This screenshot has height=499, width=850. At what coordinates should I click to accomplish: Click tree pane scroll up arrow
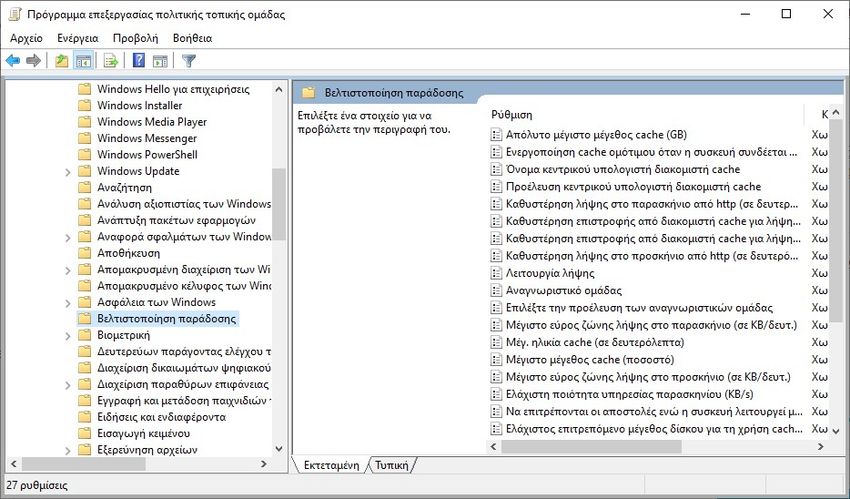(279, 89)
